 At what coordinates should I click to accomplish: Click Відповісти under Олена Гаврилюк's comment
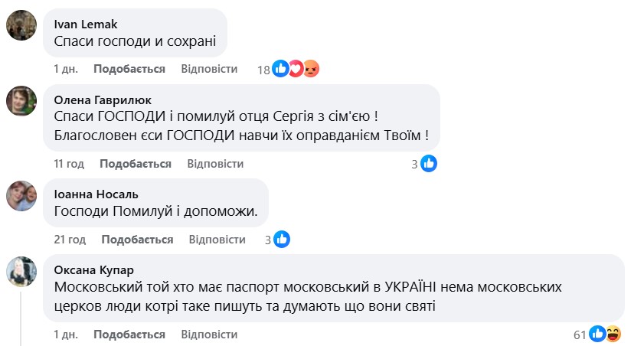[x=215, y=164]
